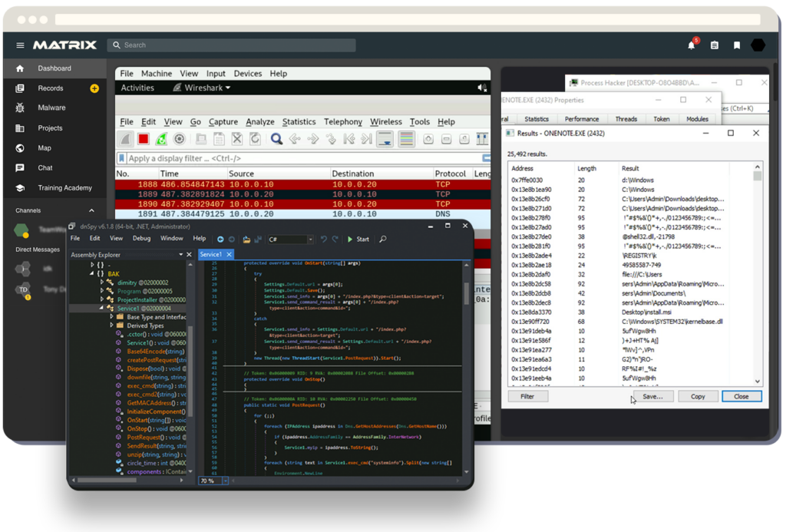Open VM Devices menu

[x=248, y=74]
